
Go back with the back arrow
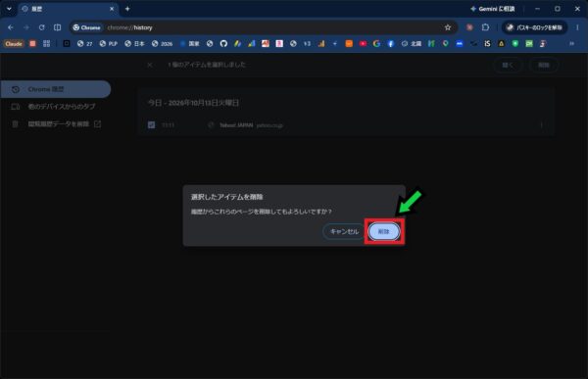(11, 27)
